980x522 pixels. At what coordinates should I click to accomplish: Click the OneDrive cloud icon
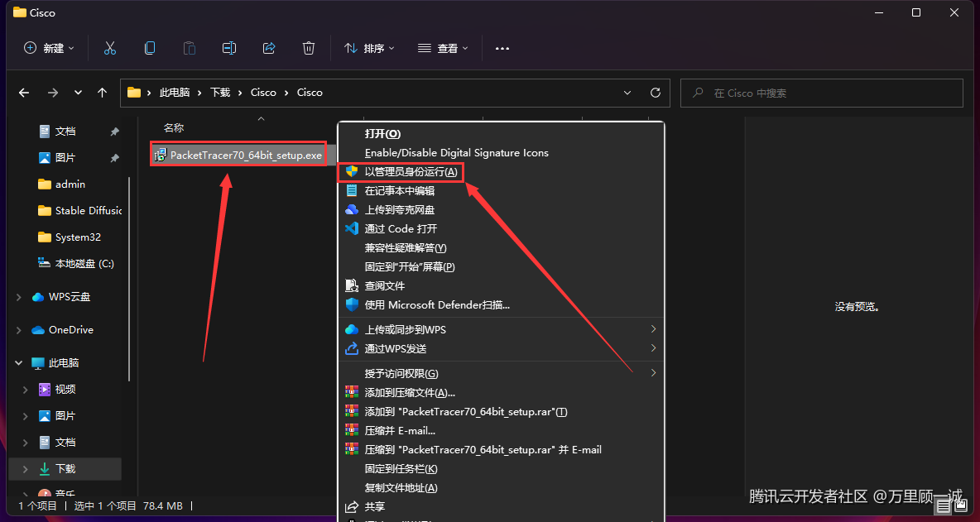click(38, 330)
